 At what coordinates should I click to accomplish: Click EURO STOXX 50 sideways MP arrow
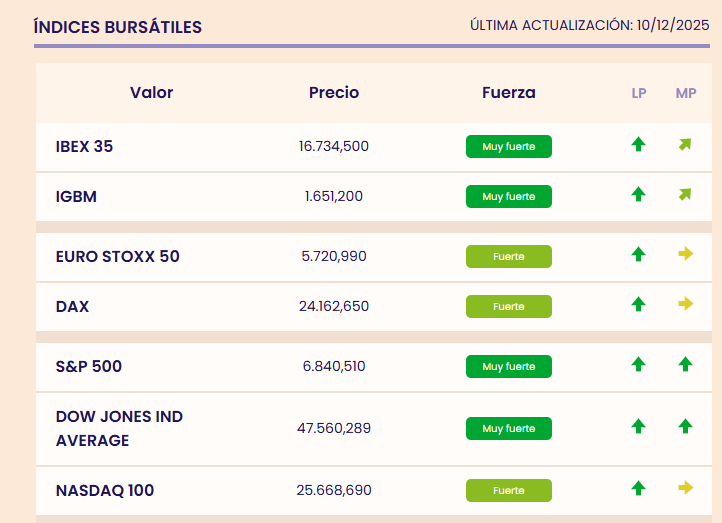tap(685, 255)
